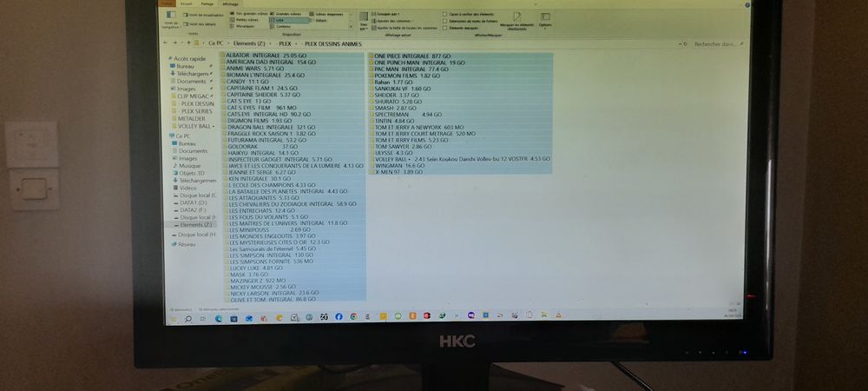This screenshot has height=391, width=868.
Task: Select the Grandes icônes layout
Action: coord(286,13)
